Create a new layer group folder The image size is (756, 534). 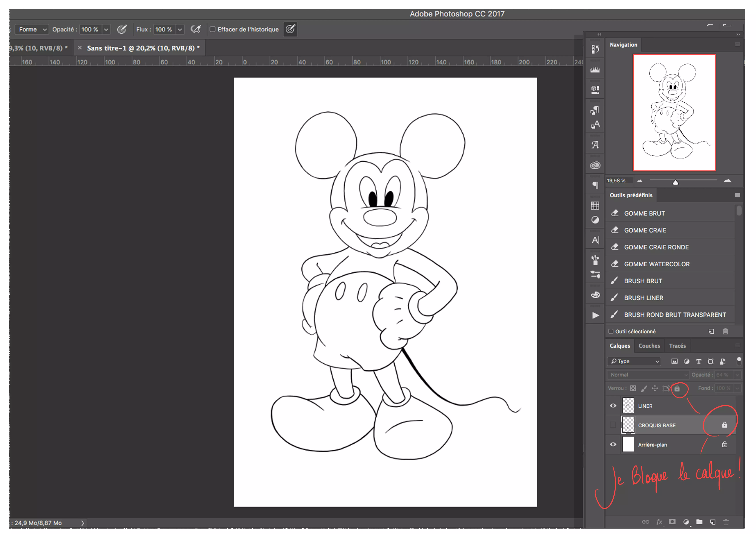(699, 522)
